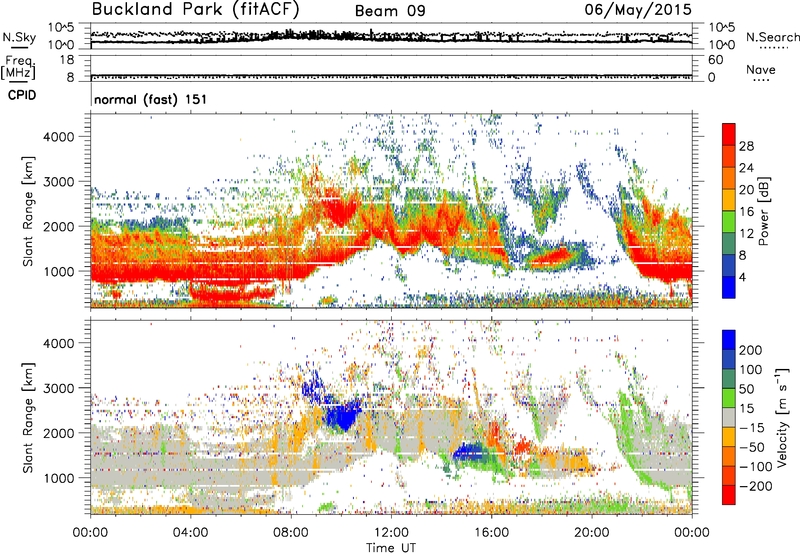Click 'Slant Range [km]' label of power panel

(x=28, y=211)
